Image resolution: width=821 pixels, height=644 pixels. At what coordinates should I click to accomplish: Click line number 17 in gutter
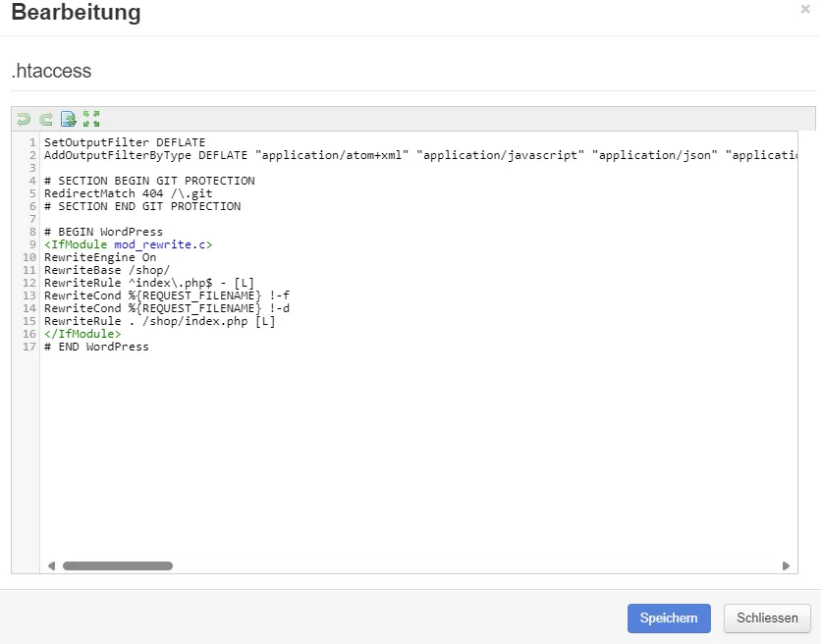pos(29,348)
